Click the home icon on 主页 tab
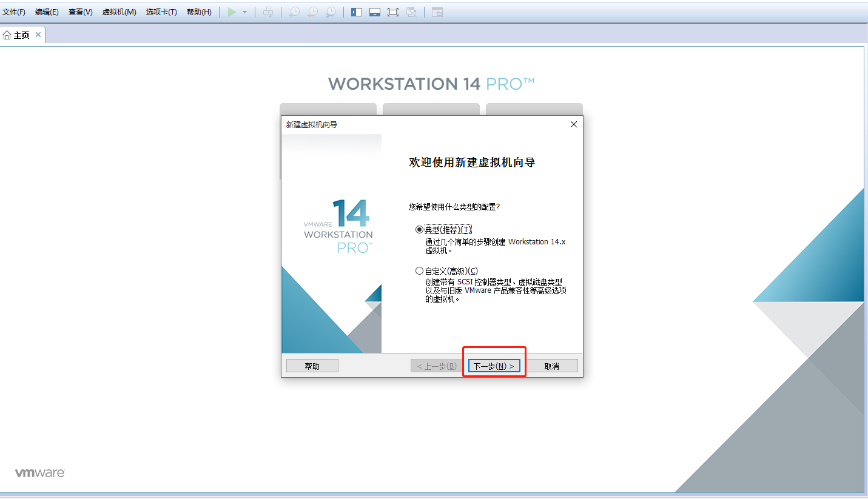This screenshot has width=868, height=499. (x=7, y=35)
